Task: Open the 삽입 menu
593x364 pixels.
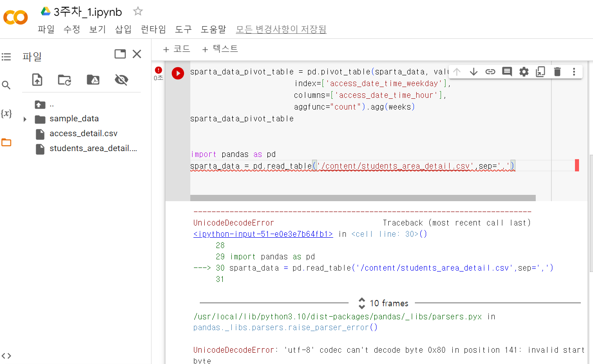Action: 123,29
